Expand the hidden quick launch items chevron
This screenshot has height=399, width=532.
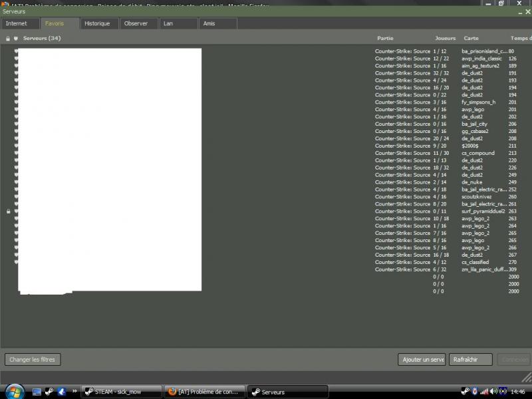[x=74, y=392]
